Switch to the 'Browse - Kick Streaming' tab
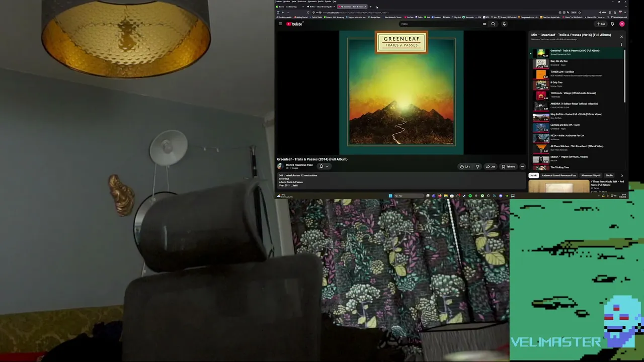The image size is (644, 362). tap(290, 7)
